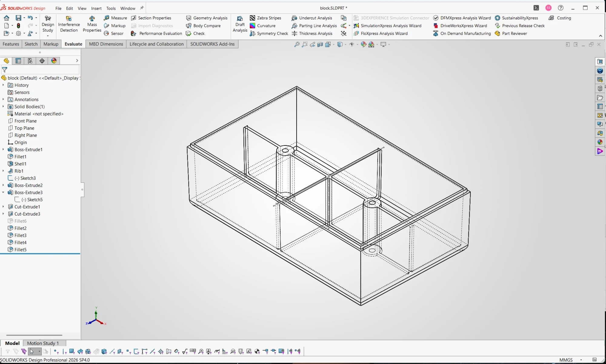The image size is (606, 364).
Task: Open Symmetry Check tool
Action: (x=269, y=34)
